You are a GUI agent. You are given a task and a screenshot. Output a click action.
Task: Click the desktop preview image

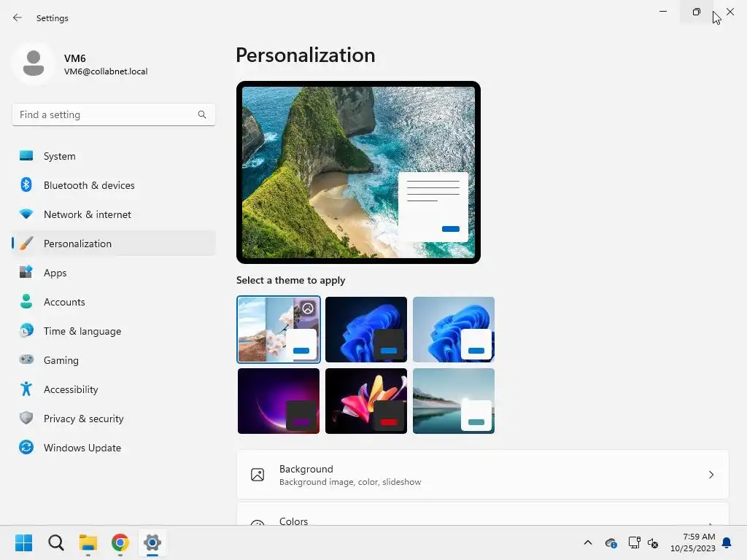tap(358, 172)
